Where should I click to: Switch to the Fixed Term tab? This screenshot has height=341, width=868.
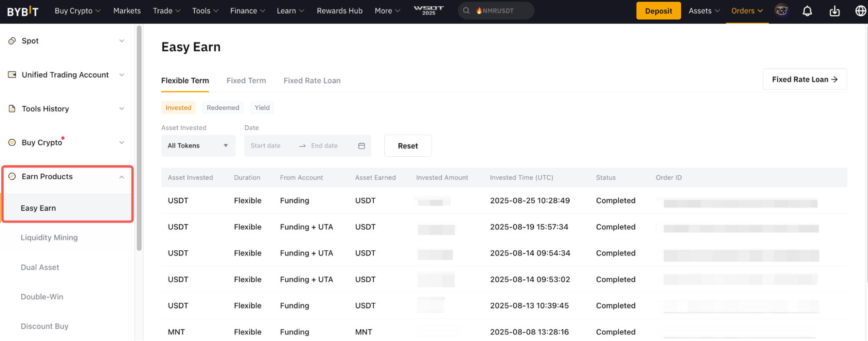pyautogui.click(x=246, y=81)
